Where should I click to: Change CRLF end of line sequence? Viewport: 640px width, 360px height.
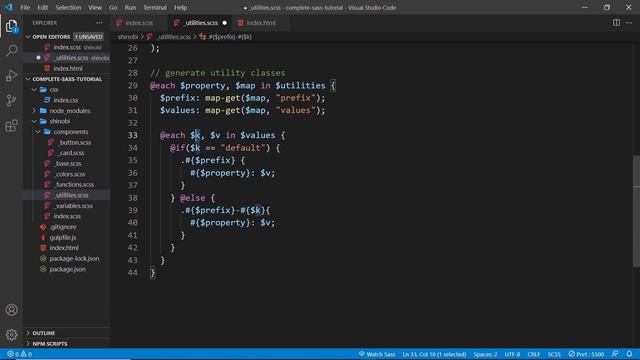tap(533, 354)
